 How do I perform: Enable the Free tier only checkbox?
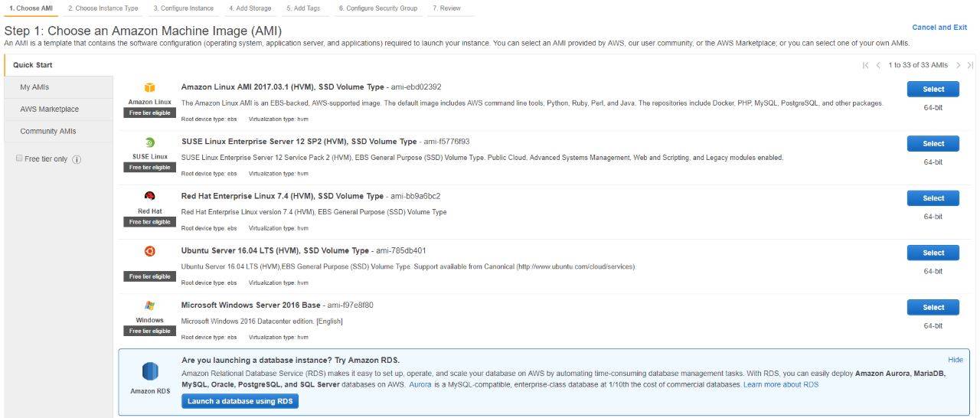click(x=19, y=158)
